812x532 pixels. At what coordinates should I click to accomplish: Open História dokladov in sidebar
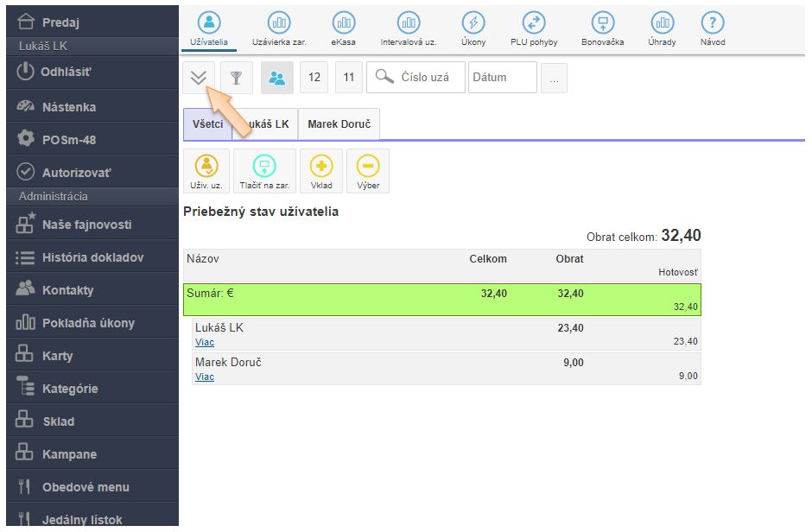tap(92, 257)
